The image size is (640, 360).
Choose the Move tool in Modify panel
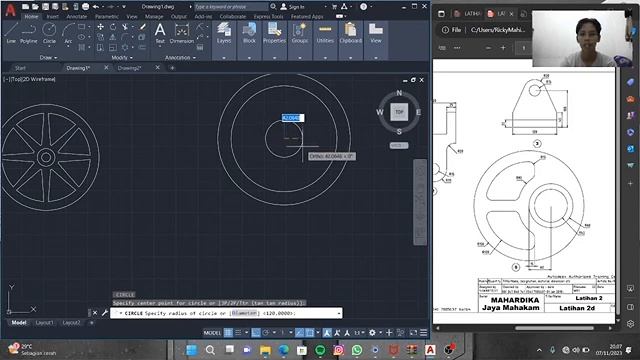click(100, 27)
